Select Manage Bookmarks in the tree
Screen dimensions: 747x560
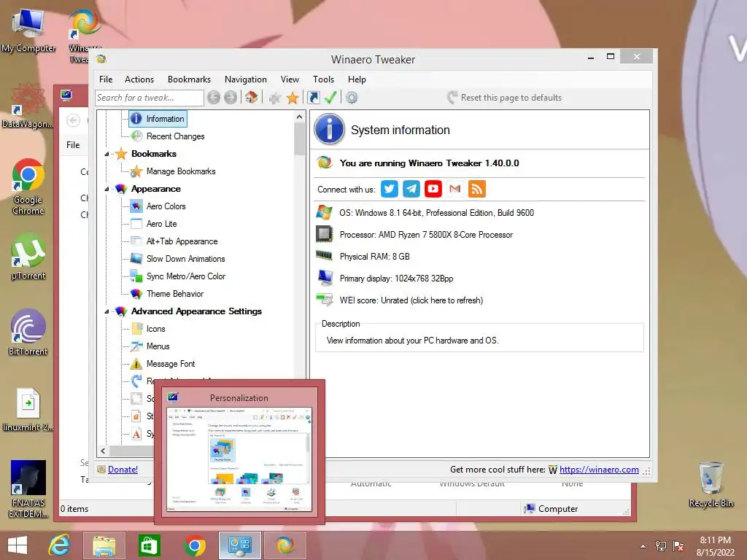(181, 171)
